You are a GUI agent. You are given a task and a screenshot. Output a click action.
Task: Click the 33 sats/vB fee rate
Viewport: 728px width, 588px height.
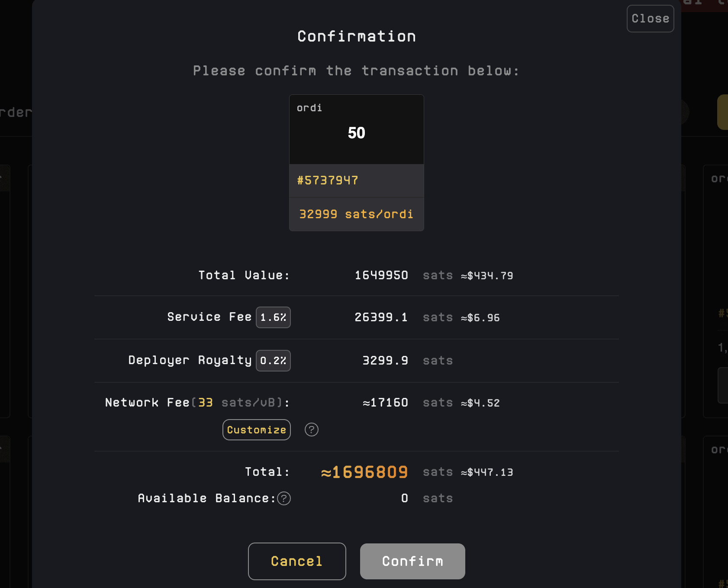[206, 403]
